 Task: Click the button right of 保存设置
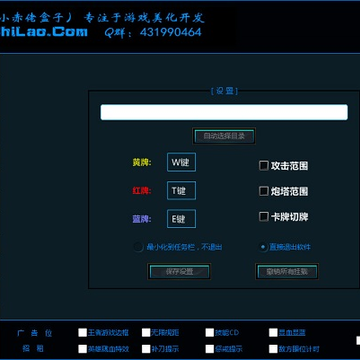click(287, 271)
